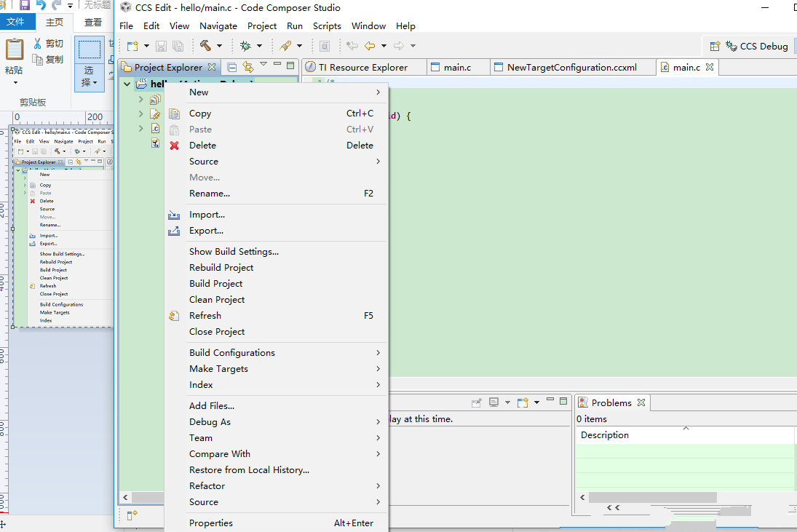Open Build Configurations submenu
The width and height of the screenshot is (797, 532).
(x=277, y=353)
